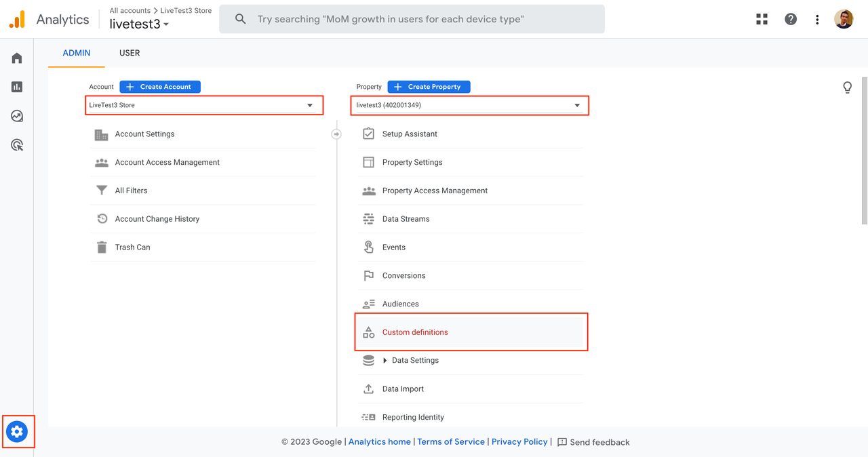Click the Data Streams icon
This screenshot has width=868, height=457.
369,219
